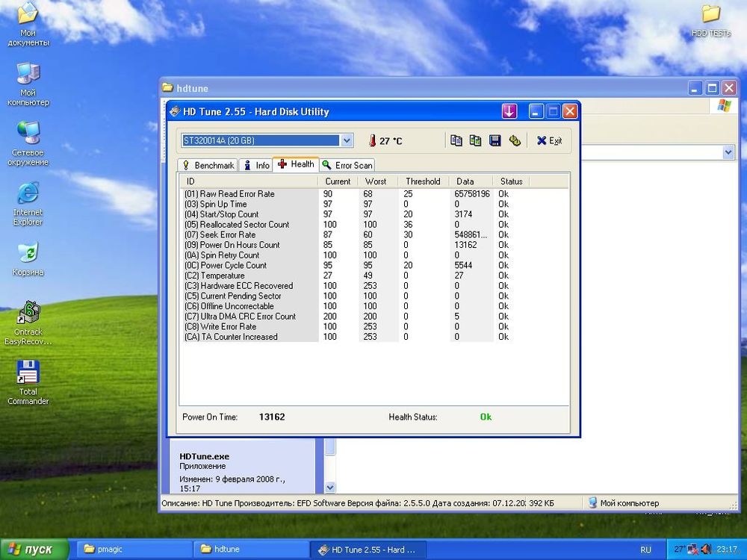Open HD Tune options icon
Image resolution: width=747 pixels, height=560 pixels.
514,140
